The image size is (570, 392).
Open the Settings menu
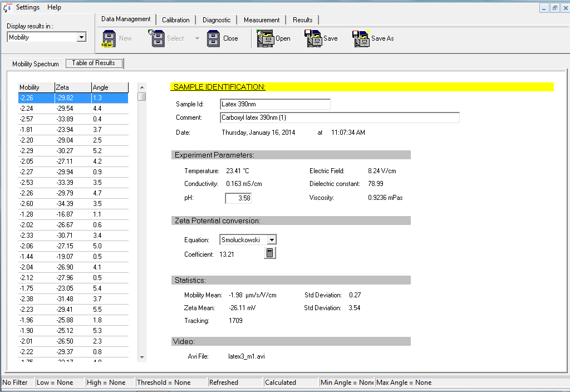pyautogui.click(x=28, y=7)
